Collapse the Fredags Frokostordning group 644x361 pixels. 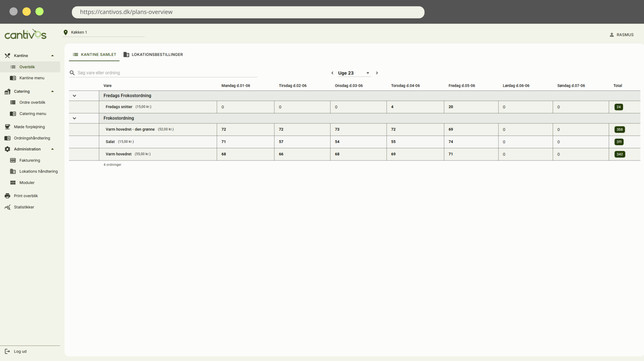point(74,96)
